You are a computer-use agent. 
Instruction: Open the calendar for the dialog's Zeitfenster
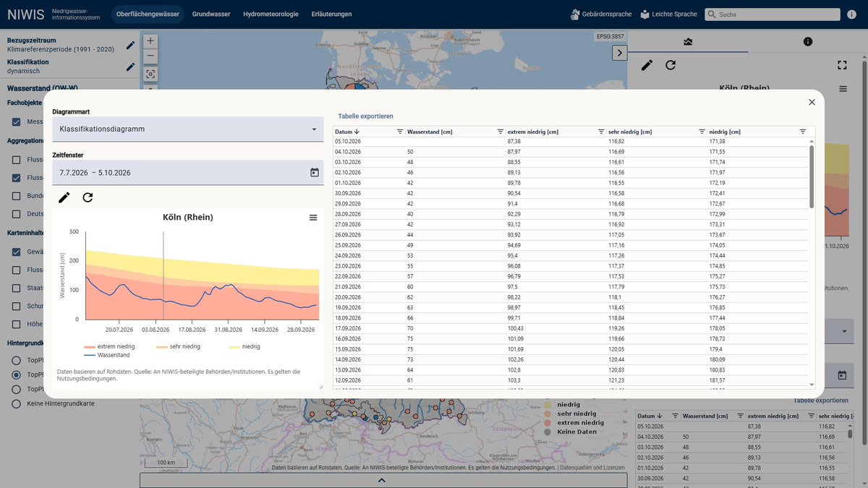point(315,172)
